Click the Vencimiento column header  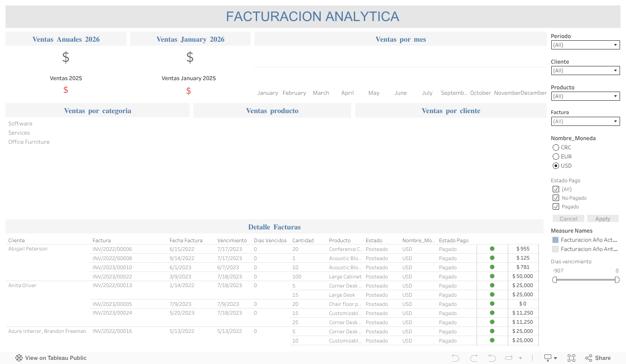[x=232, y=240]
